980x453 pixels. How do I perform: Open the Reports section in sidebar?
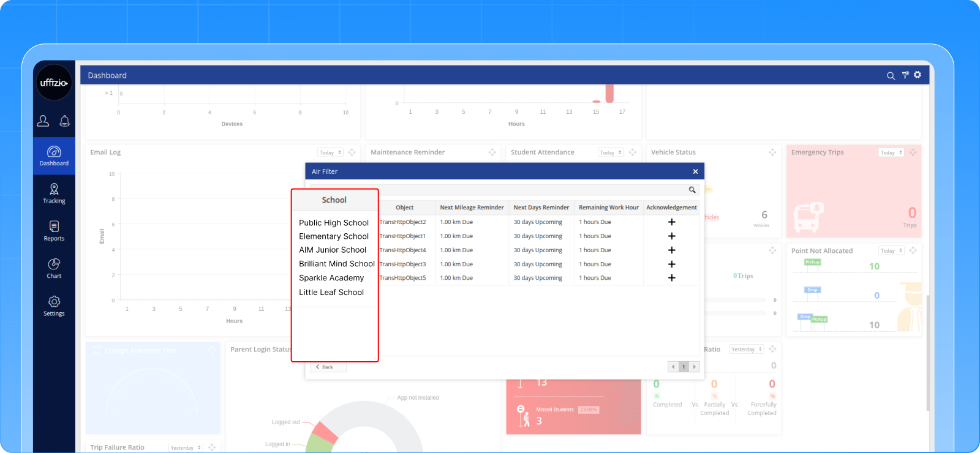[54, 231]
